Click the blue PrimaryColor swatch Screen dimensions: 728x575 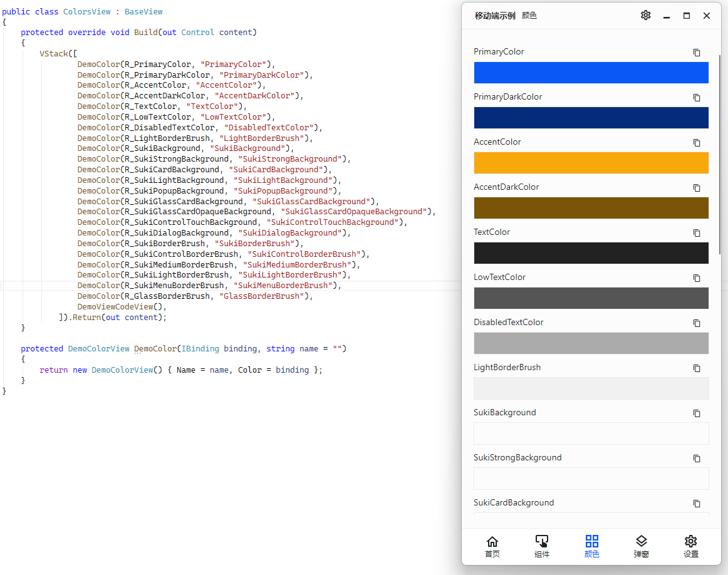591,73
